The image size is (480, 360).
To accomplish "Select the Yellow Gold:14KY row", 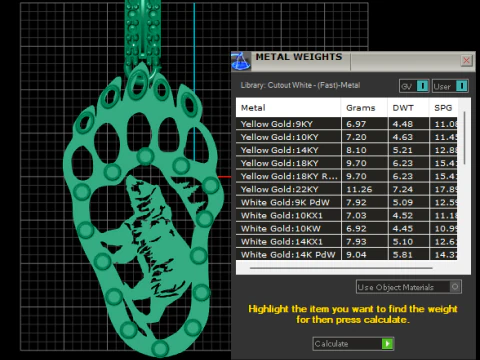I will point(346,150).
